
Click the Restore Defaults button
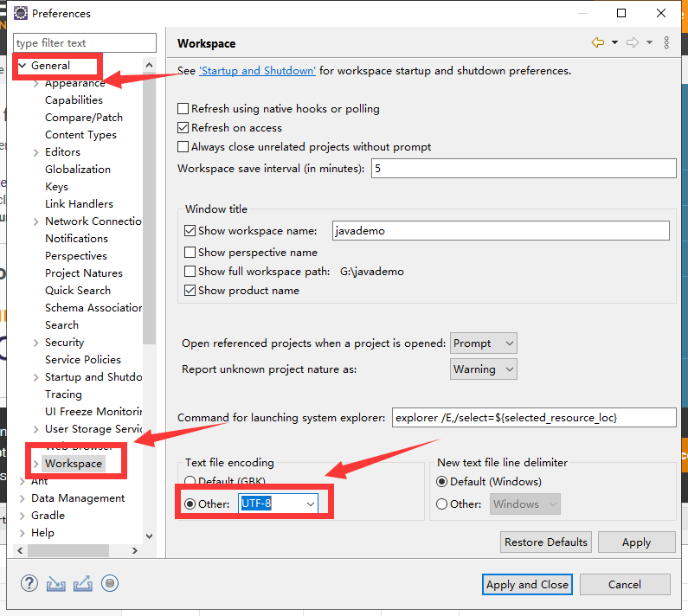click(546, 542)
